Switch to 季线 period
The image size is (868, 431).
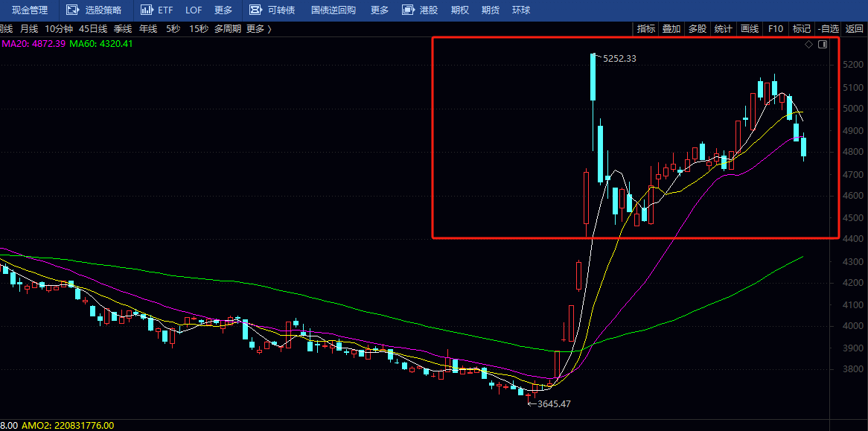123,29
